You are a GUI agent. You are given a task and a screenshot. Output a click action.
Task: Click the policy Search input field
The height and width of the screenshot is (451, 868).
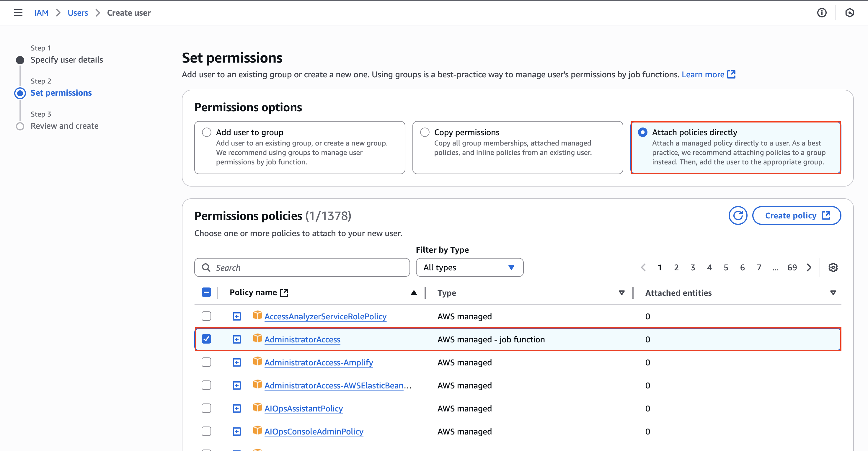coord(302,267)
